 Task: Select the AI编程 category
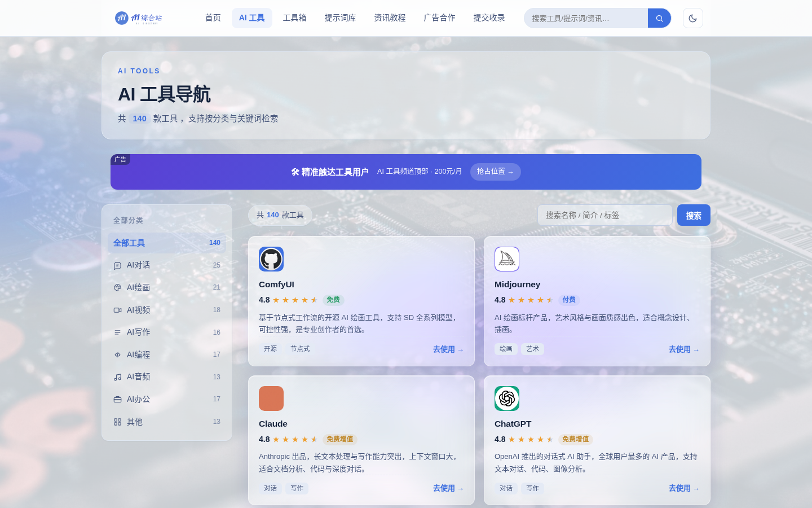[167, 354]
